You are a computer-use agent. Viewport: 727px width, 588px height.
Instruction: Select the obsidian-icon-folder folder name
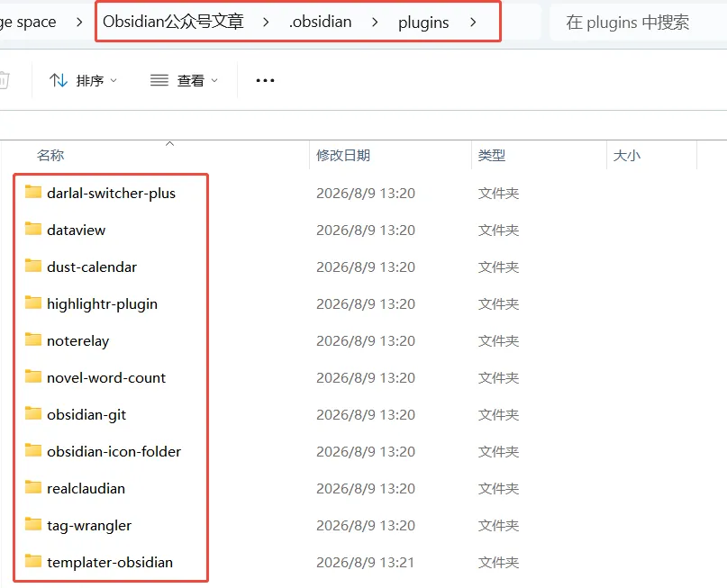[114, 451]
